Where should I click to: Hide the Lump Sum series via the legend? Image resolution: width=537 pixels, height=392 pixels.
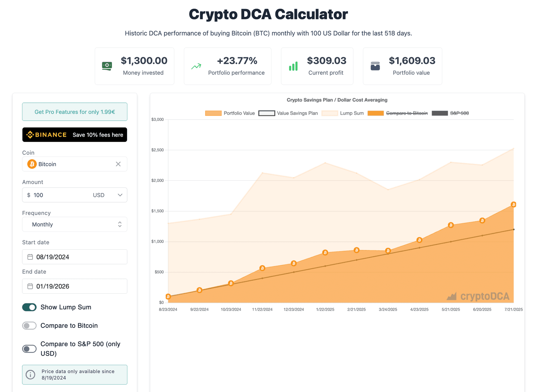point(330,113)
